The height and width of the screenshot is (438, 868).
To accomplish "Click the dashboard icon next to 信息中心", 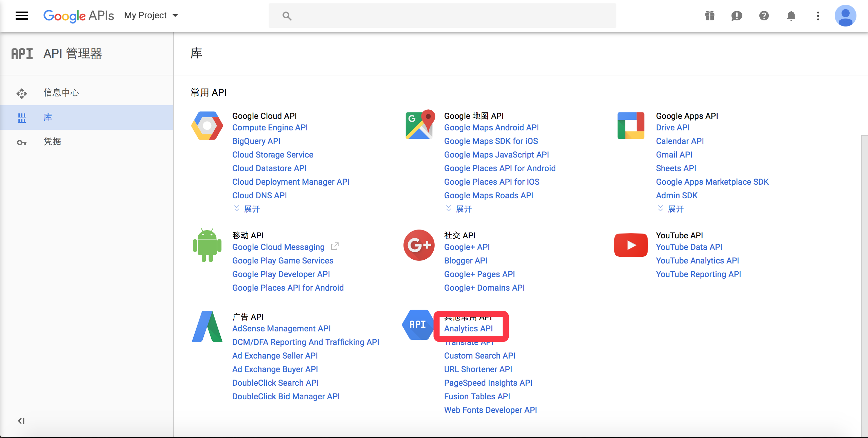I will pyautogui.click(x=22, y=93).
